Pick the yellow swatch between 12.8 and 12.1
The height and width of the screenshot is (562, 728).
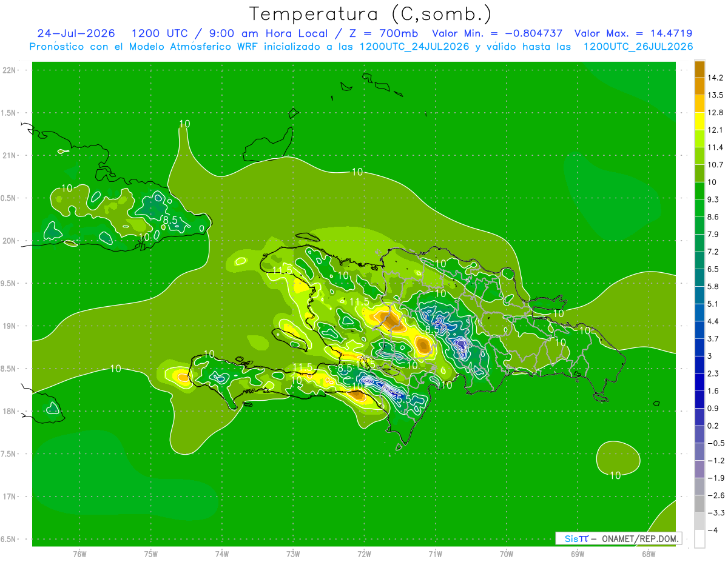point(699,121)
